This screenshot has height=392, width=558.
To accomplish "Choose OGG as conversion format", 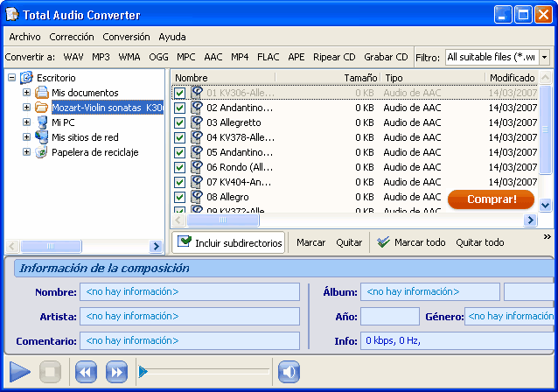I will pos(158,57).
